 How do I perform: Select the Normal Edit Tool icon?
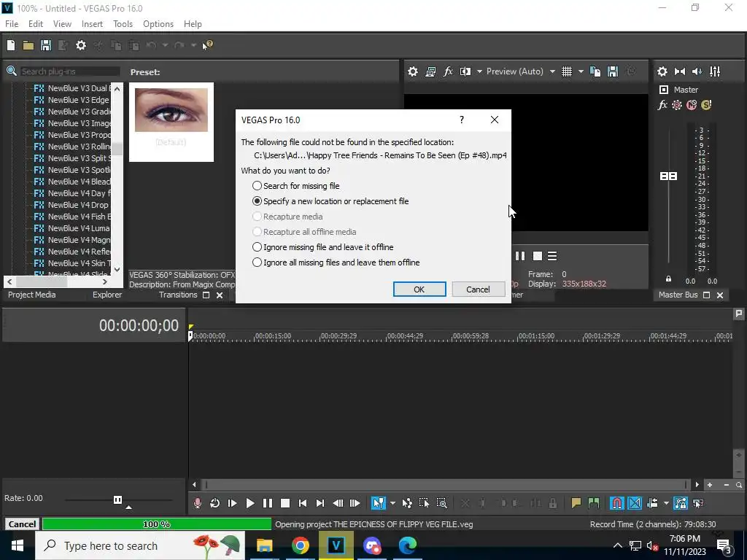[x=379, y=503]
